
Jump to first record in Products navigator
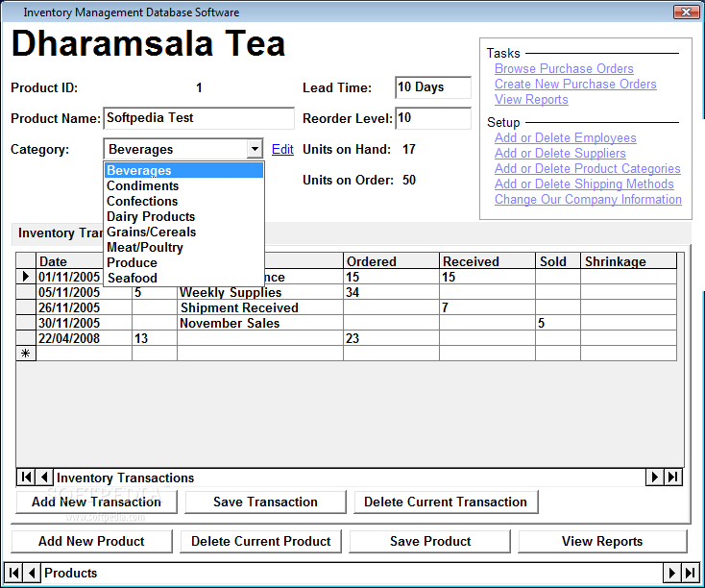click(x=13, y=573)
